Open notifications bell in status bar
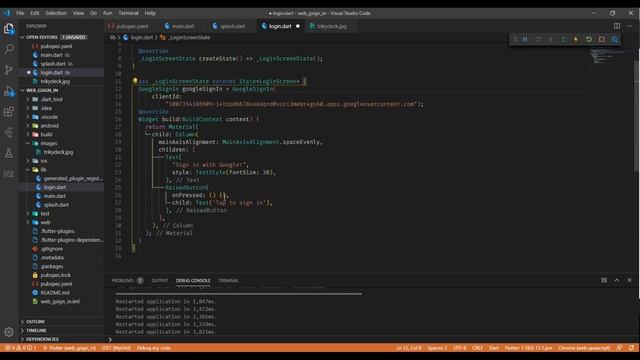This screenshot has height=360, width=640. 631,348
